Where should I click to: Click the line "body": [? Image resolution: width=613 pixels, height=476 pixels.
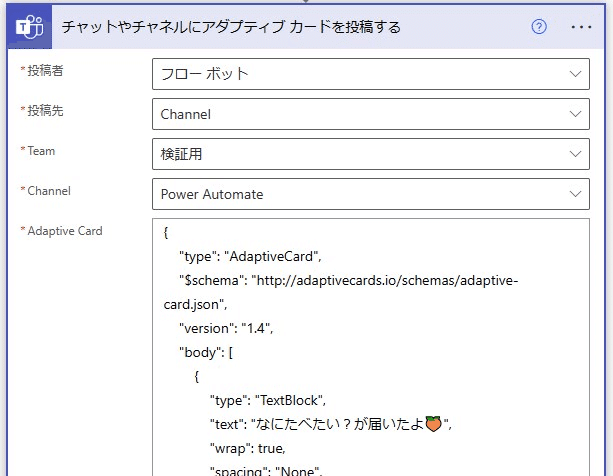206,353
